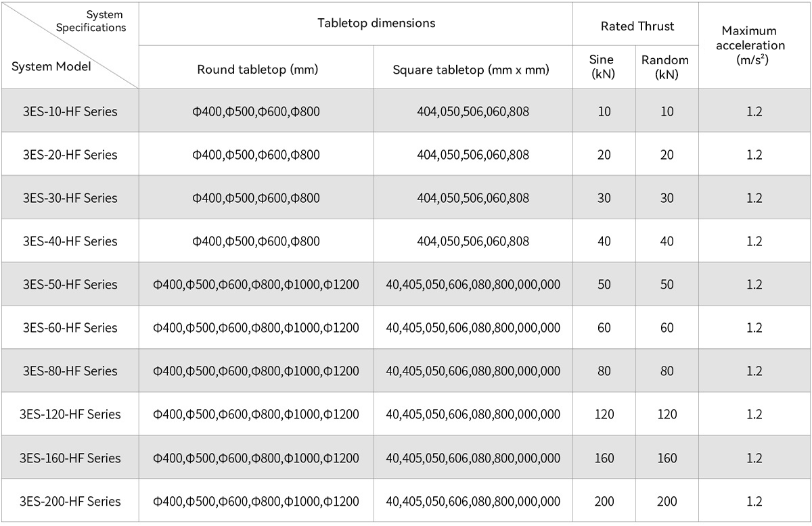Click the Rated Thrust column header
The width and height of the screenshot is (812, 526).
[635, 26]
